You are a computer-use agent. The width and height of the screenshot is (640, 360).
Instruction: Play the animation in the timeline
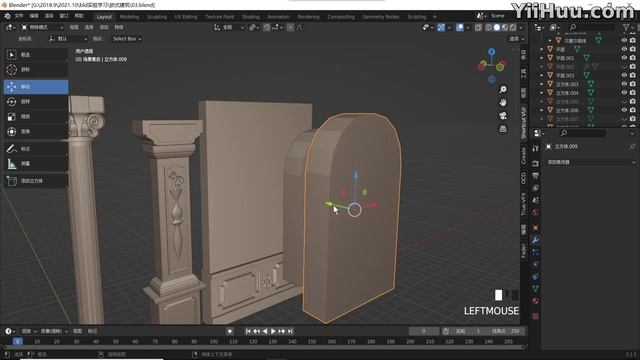(273, 331)
